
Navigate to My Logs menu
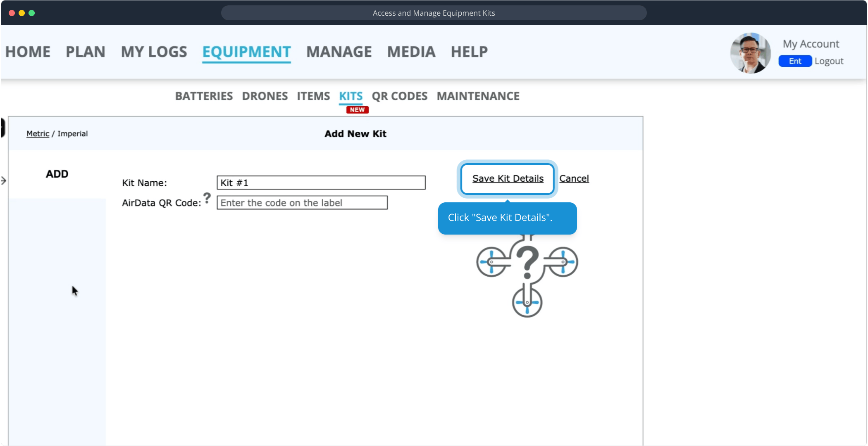click(x=154, y=52)
